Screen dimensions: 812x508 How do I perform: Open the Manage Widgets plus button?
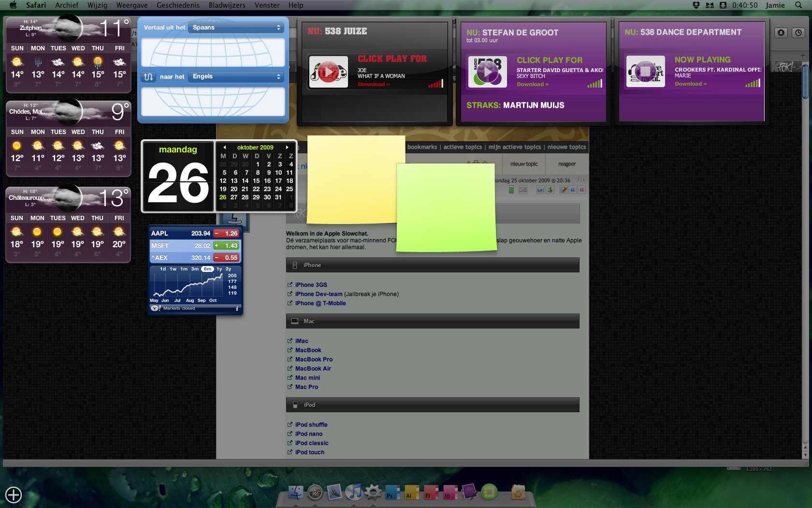point(14,495)
